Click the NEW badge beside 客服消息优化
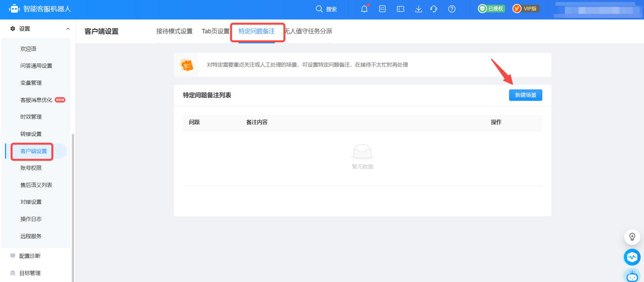This screenshot has width=644, height=282. (x=60, y=100)
